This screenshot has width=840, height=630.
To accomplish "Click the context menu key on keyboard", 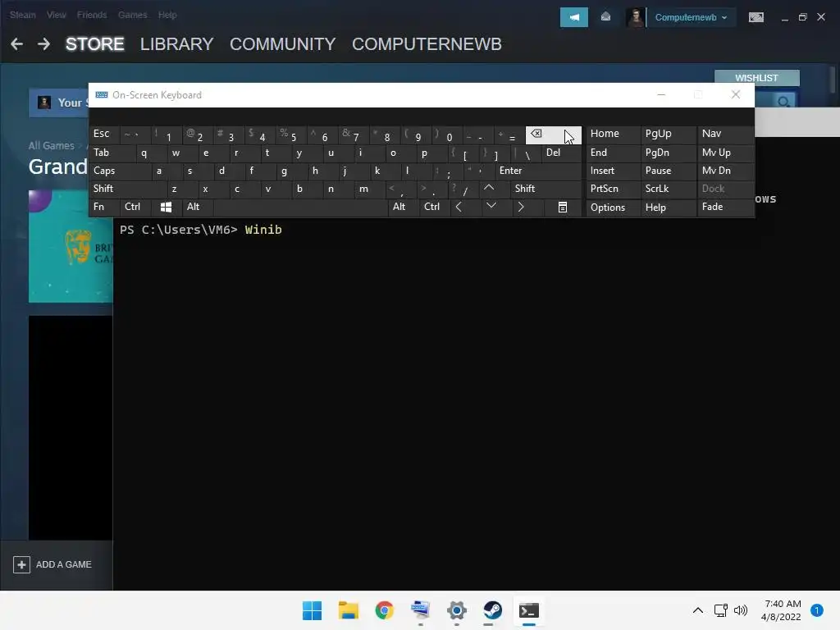I will point(563,207).
